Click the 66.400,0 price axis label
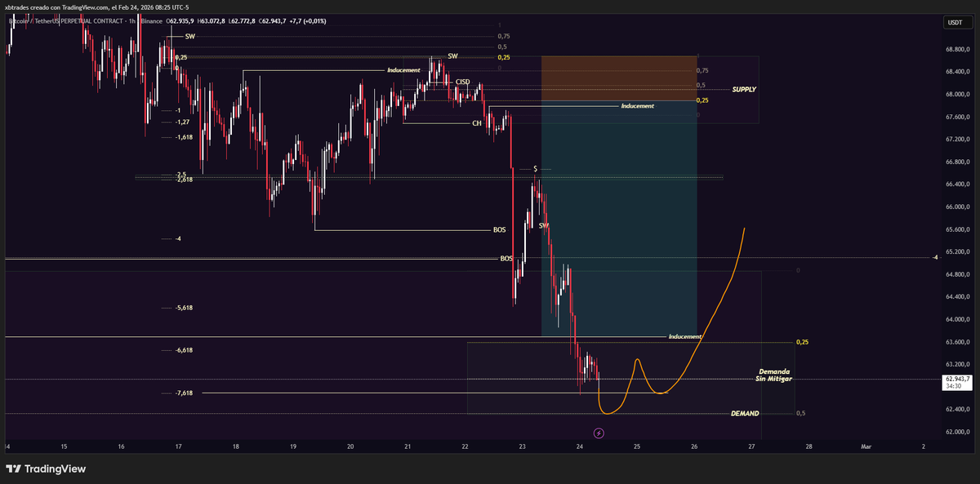The height and width of the screenshot is (484, 980). (957, 184)
